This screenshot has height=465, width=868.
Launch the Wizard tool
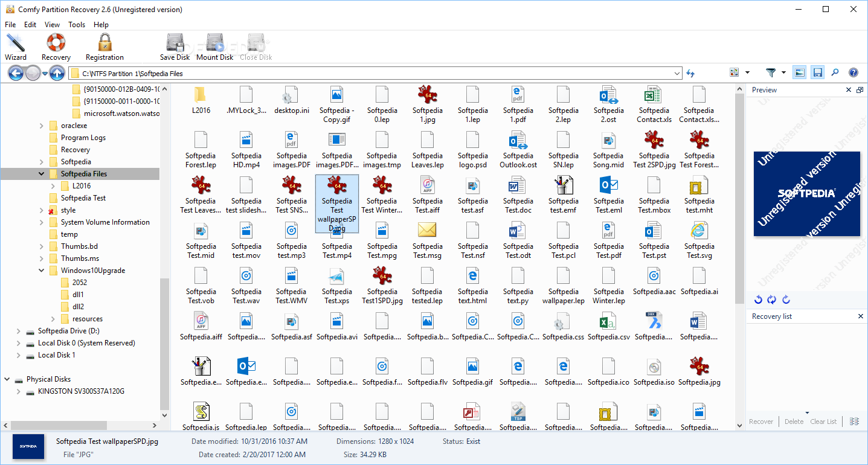(16, 47)
